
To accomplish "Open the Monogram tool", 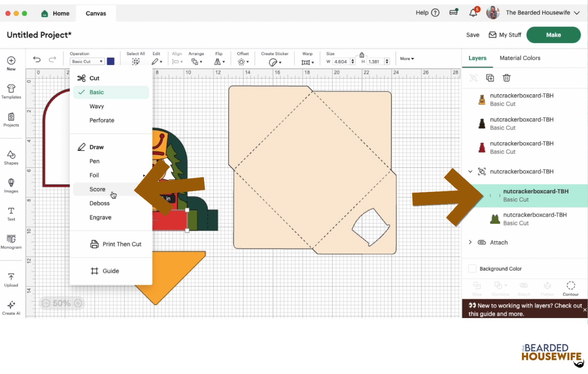I will click(x=11, y=242).
